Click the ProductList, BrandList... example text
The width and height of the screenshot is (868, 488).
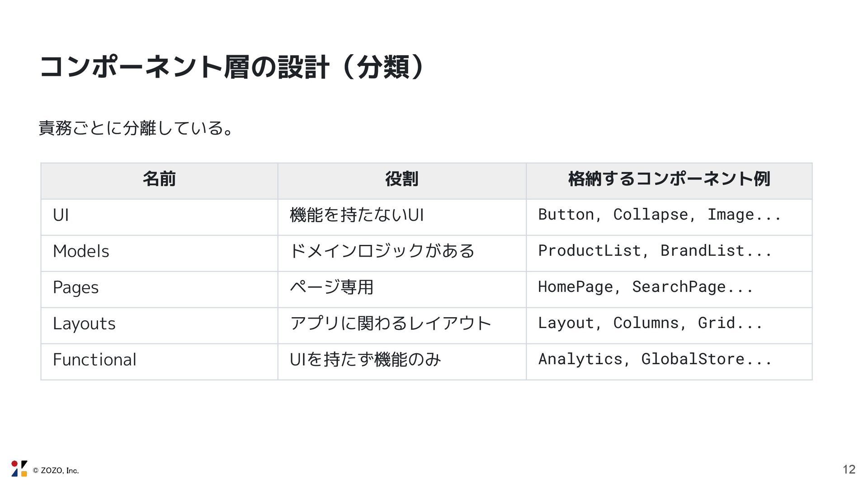(655, 251)
